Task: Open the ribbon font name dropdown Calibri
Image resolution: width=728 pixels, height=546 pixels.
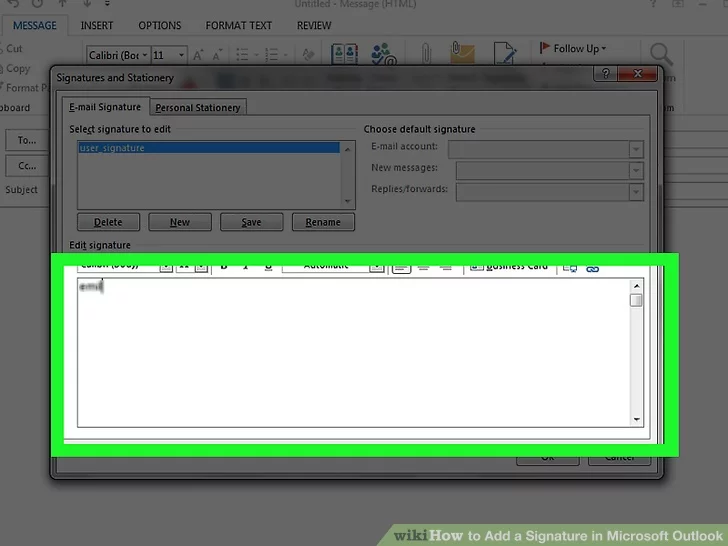Action: click(144, 55)
